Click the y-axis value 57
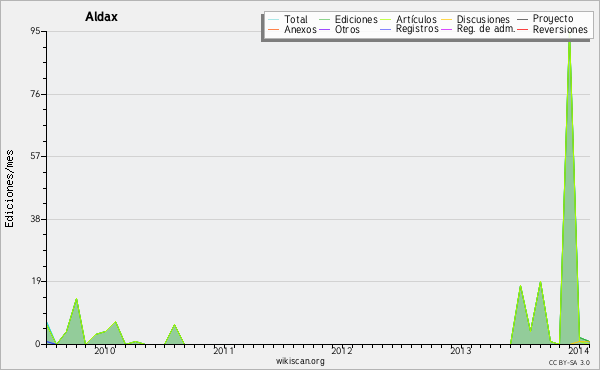The height and width of the screenshot is (370, 600). tap(35, 156)
